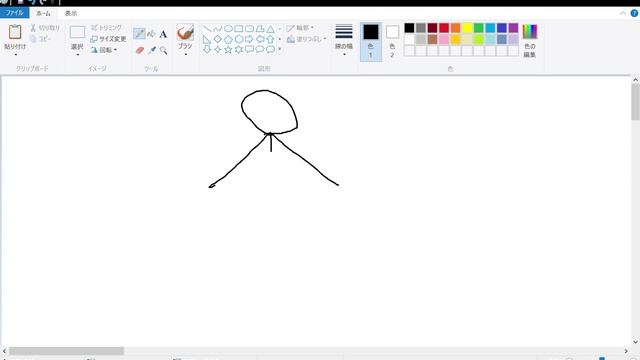Activate Color 2 (色2) selector
This screenshot has height=360, width=640.
392,42
